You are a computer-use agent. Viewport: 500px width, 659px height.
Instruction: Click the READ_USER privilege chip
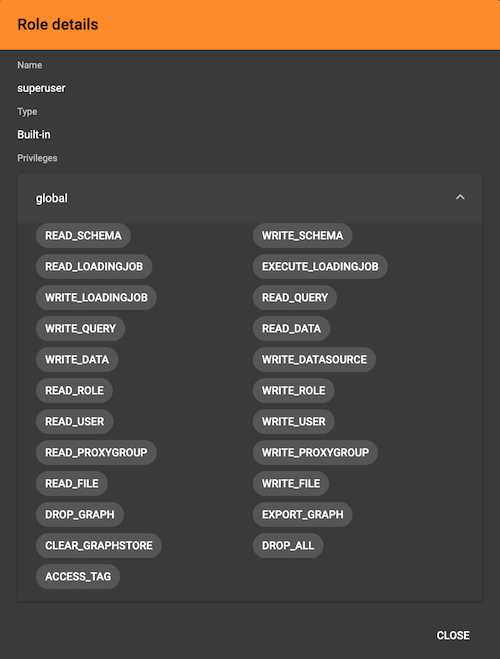tap(74, 422)
